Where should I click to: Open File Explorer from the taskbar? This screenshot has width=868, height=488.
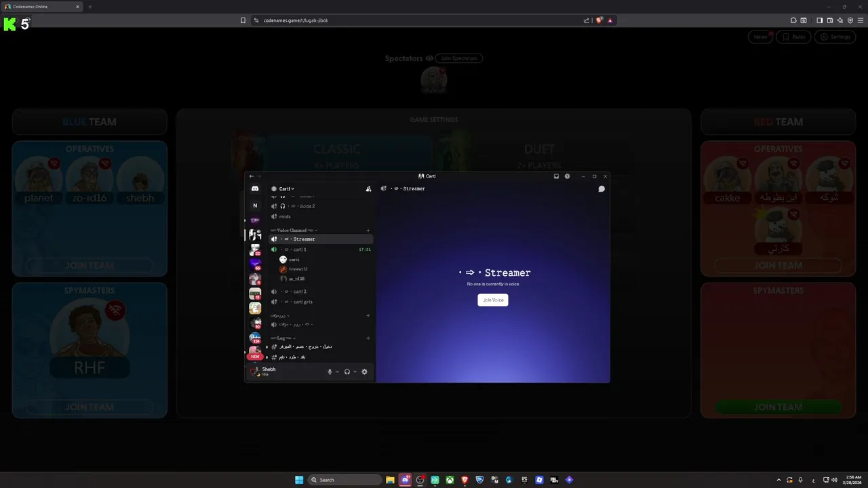pyautogui.click(x=390, y=480)
